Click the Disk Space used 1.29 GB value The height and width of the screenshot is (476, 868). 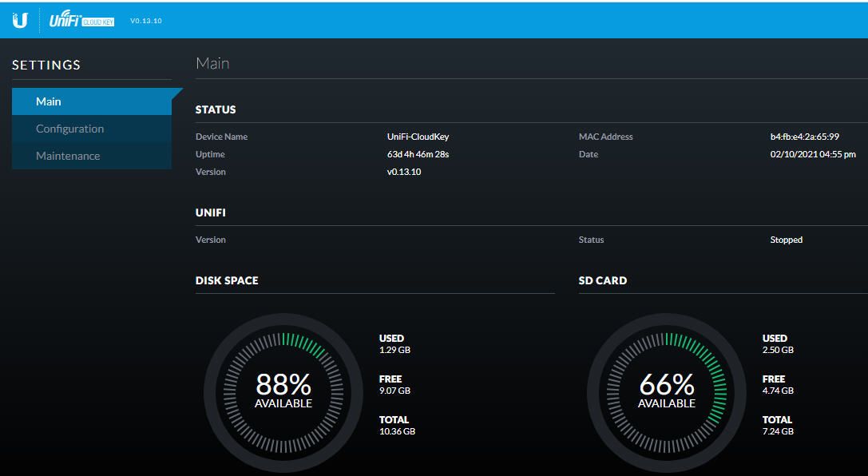(x=394, y=350)
